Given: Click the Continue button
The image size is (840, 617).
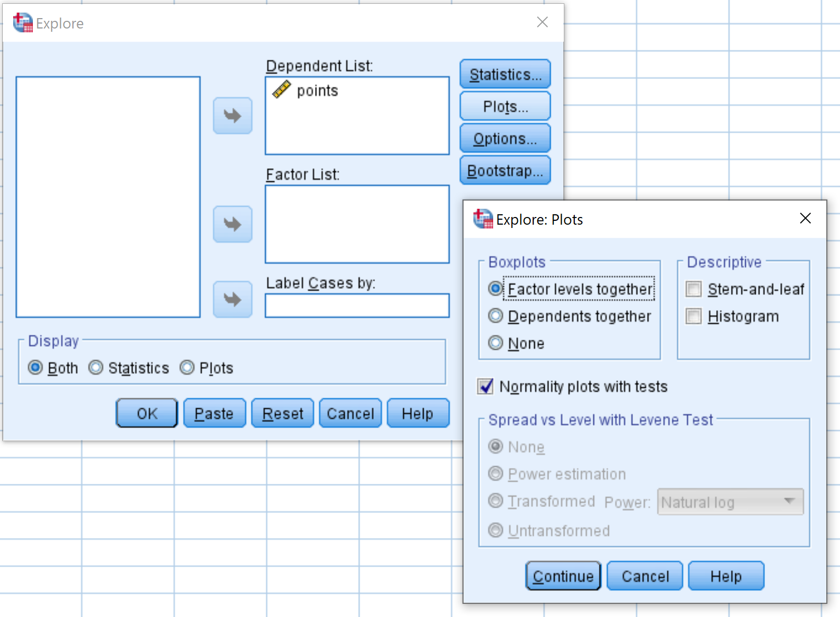Looking at the screenshot, I should click(x=563, y=575).
